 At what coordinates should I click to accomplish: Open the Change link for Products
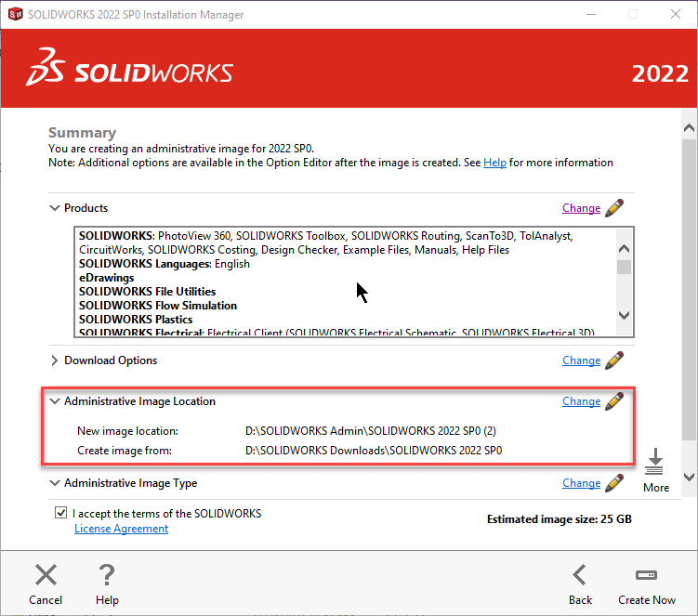coord(581,208)
